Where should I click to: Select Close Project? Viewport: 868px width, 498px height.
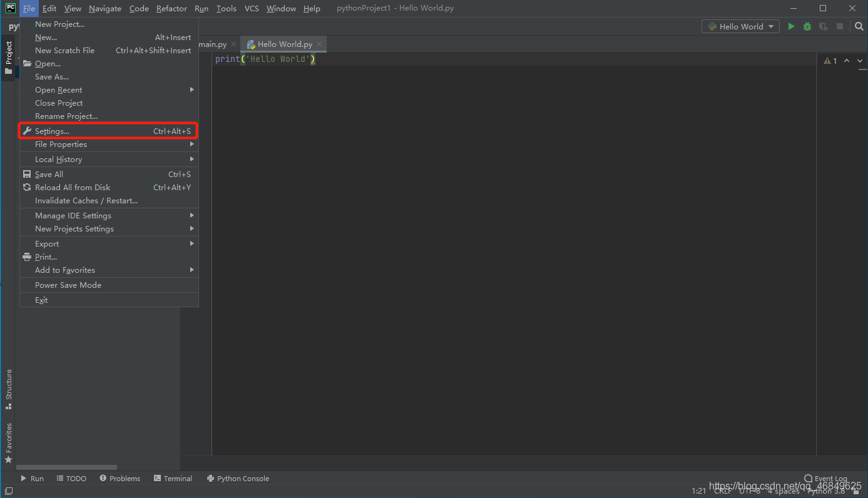tap(109, 103)
